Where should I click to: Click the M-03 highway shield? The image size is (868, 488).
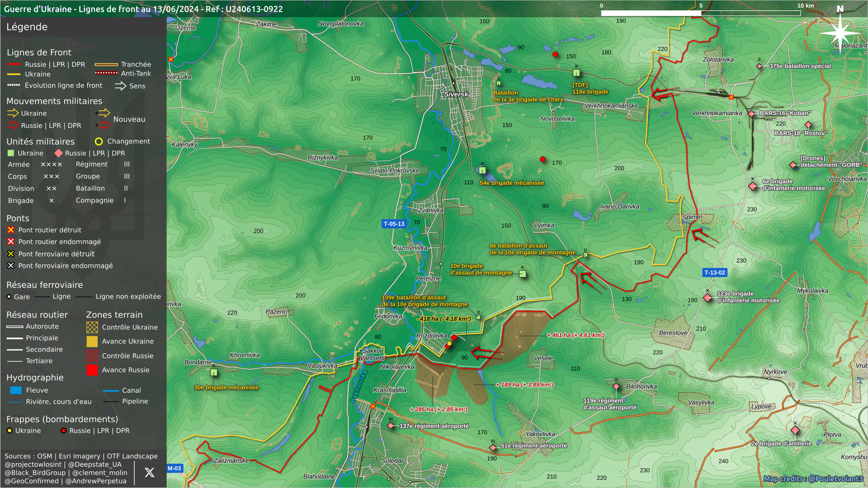point(175,468)
